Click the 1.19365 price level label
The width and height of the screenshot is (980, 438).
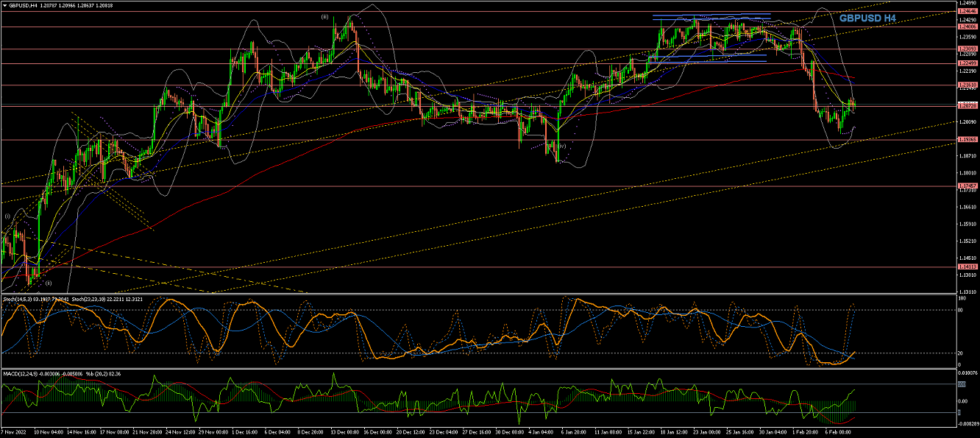pos(968,139)
